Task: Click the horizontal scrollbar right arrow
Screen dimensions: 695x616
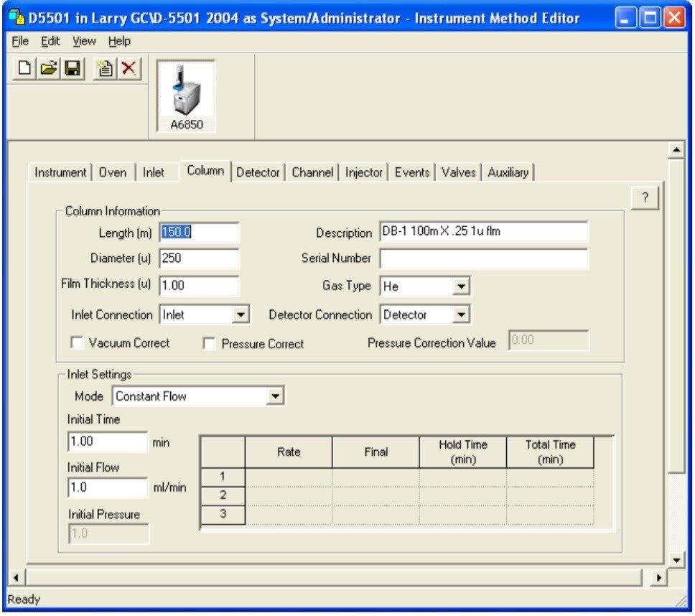Action: [658, 577]
